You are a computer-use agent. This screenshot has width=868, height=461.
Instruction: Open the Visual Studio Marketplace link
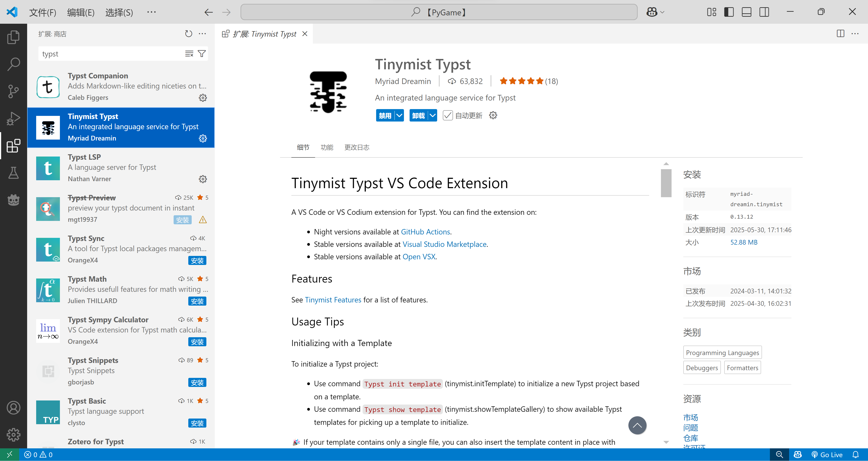444,244
